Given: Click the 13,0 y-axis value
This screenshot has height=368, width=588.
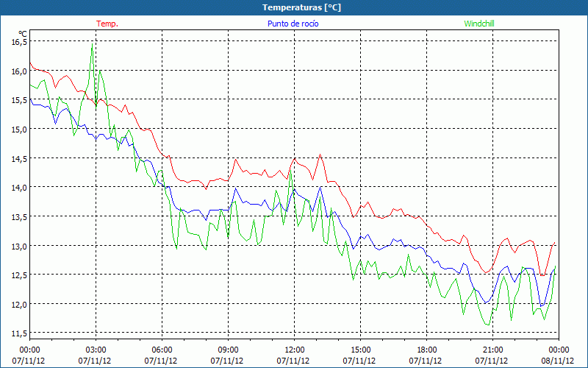Looking at the screenshot, I should point(18,245).
